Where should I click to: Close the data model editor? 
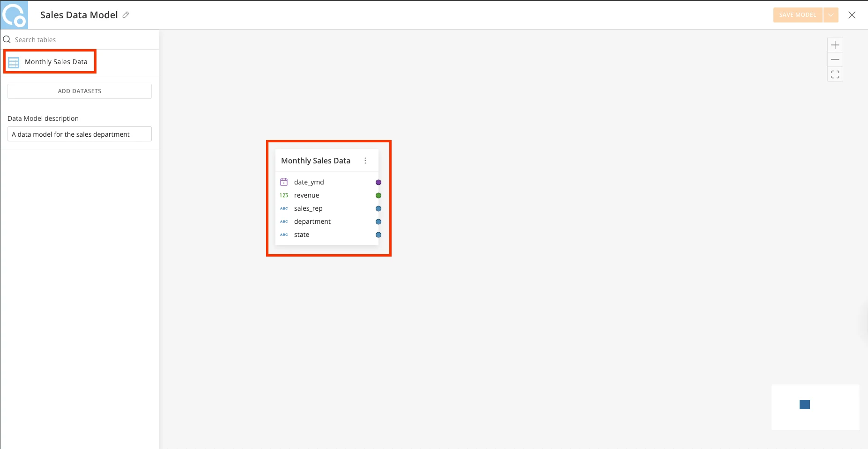coord(852,15)
